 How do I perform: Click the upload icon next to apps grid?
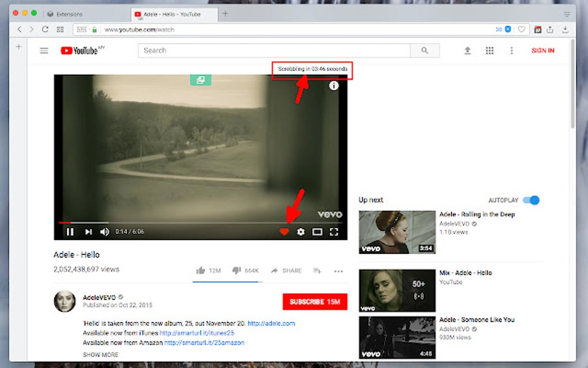468,51
